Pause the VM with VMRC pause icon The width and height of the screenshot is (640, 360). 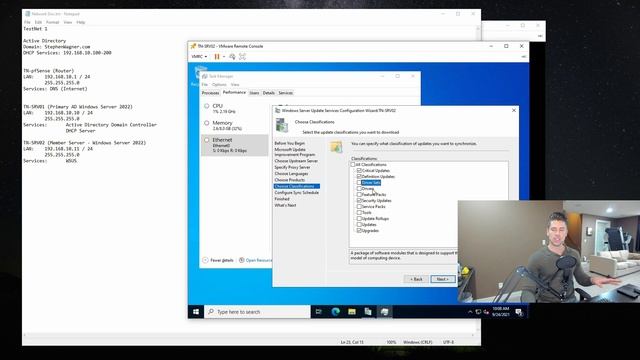click(217, 57)
